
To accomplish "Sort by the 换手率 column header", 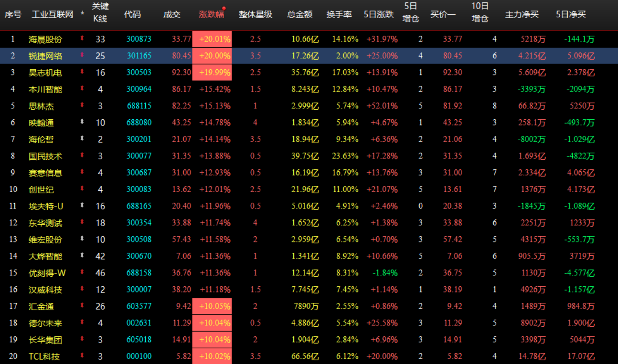I will 339,14.
